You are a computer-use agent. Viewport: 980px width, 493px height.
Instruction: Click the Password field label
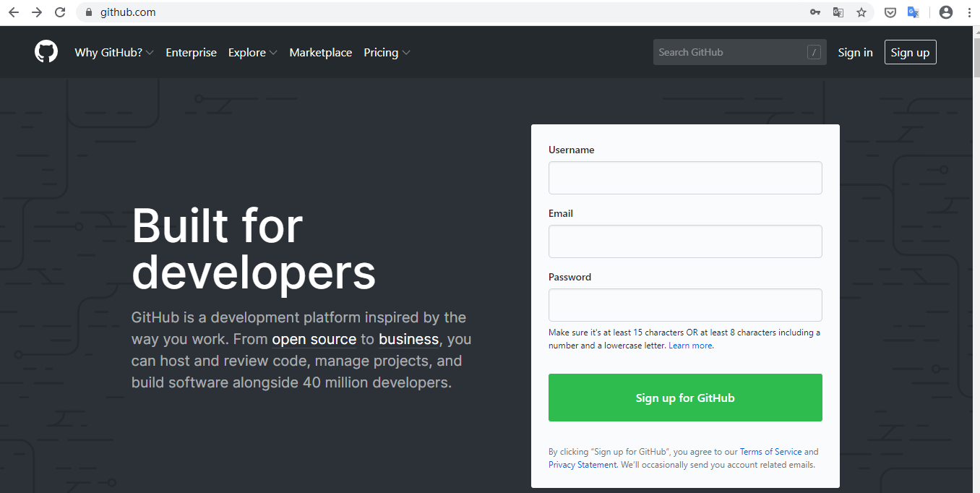pyautogui.click(x=569, y=277)
